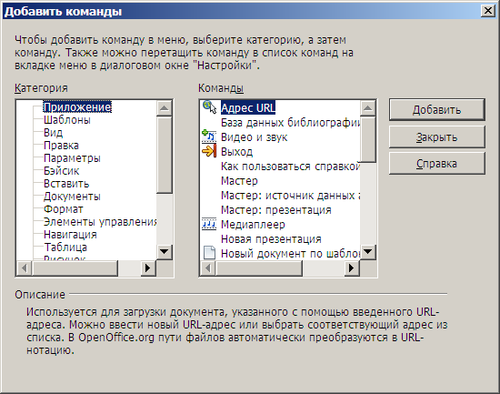Select Шаблоны category
The image size is (500, 394).
tap(67, 120)
